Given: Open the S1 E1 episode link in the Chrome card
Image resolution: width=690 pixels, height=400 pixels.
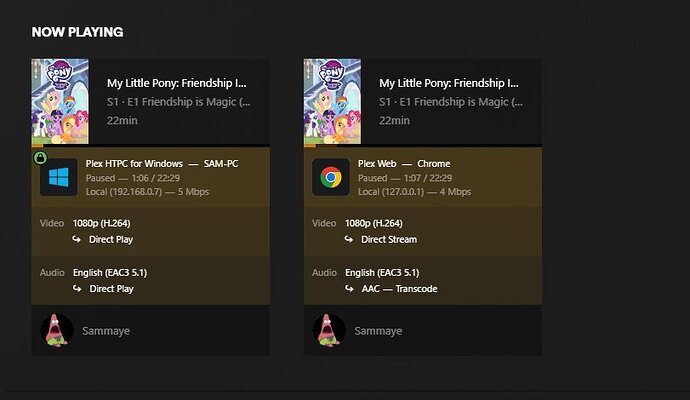Looking at the screenshot, I should coord(451,102).
